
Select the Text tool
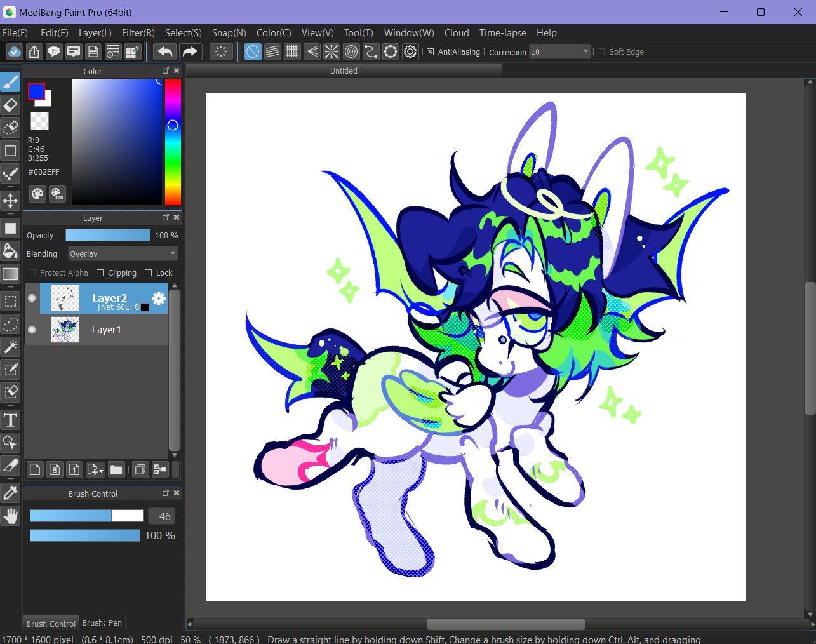pos(11,420)
